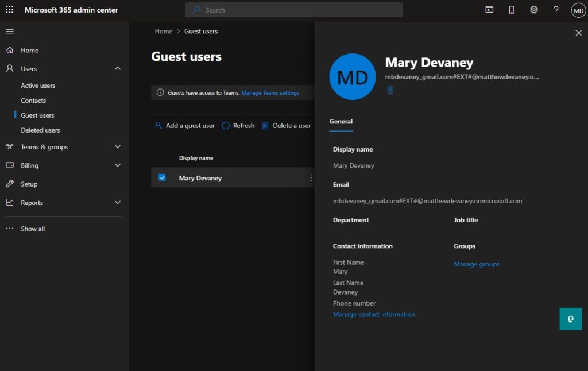Open Deleted users in the sidebar
Viewport: 588px width, 371px height.
(x=41, y=130)
